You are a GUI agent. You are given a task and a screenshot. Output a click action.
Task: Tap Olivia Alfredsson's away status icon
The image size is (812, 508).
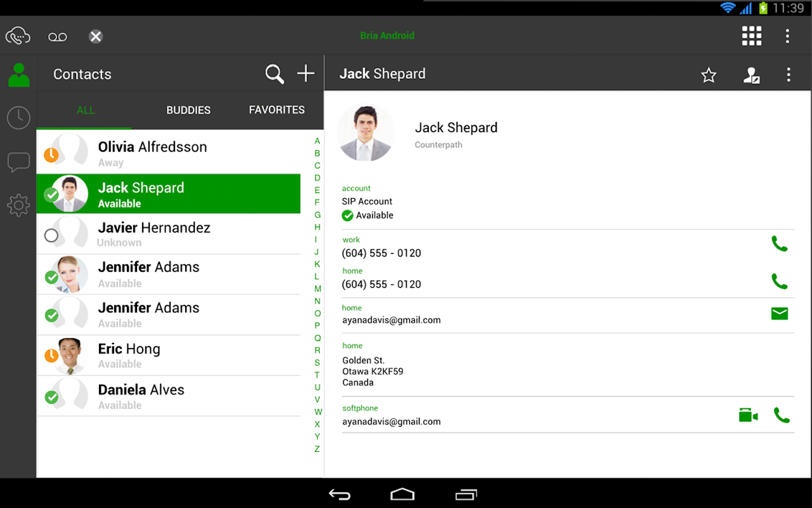coord(51,154)
